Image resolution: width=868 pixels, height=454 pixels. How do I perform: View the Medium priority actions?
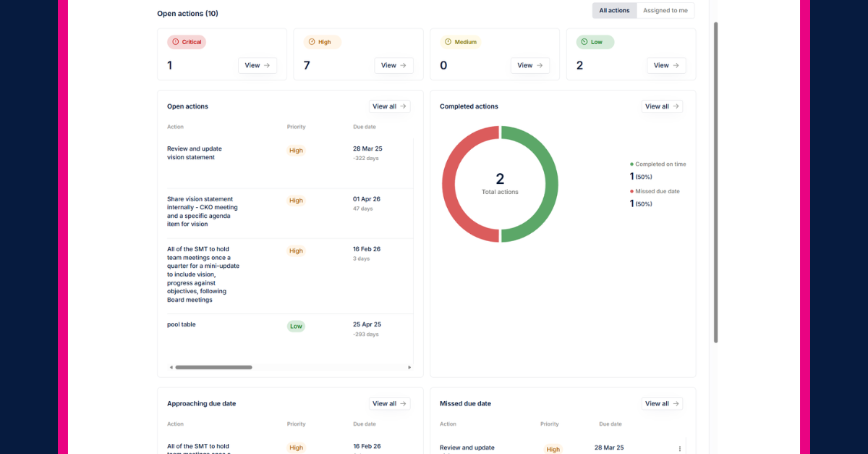click(529, 65)
